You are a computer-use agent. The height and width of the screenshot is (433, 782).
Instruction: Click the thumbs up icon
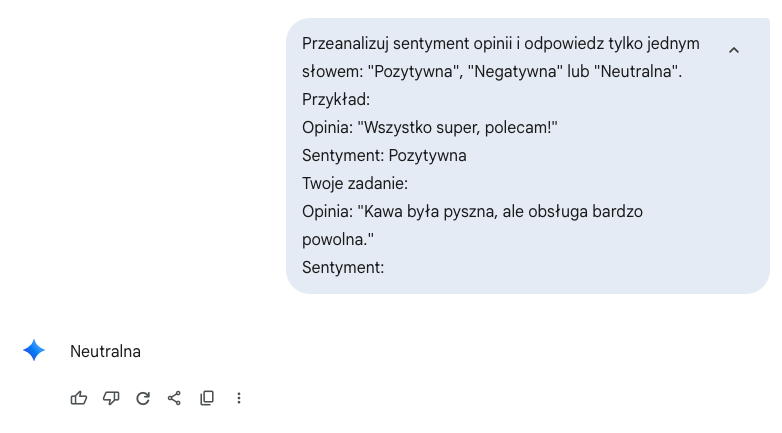pyautogui.click(x=79, y=398)
